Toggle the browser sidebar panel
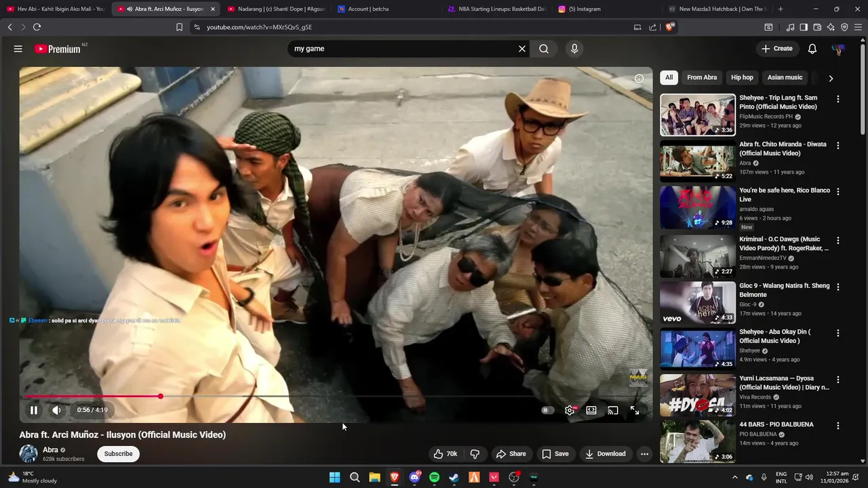This screenshot has height=488, width=868. (x=804, y=27)
